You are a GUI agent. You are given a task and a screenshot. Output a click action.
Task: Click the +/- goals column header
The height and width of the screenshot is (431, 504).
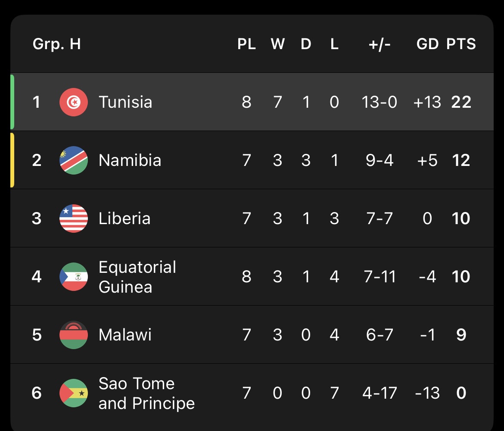click(x=379, y=44)
